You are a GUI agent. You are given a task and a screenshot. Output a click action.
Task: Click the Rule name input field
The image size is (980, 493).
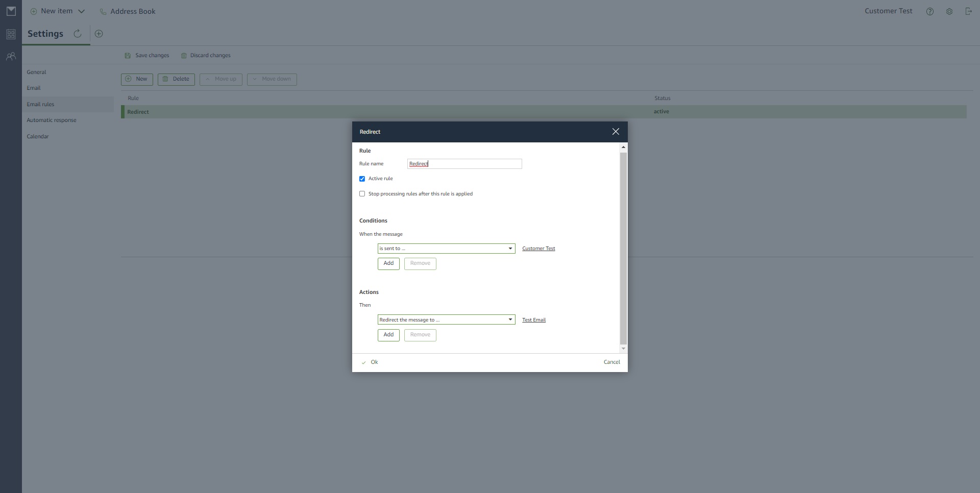464,164
